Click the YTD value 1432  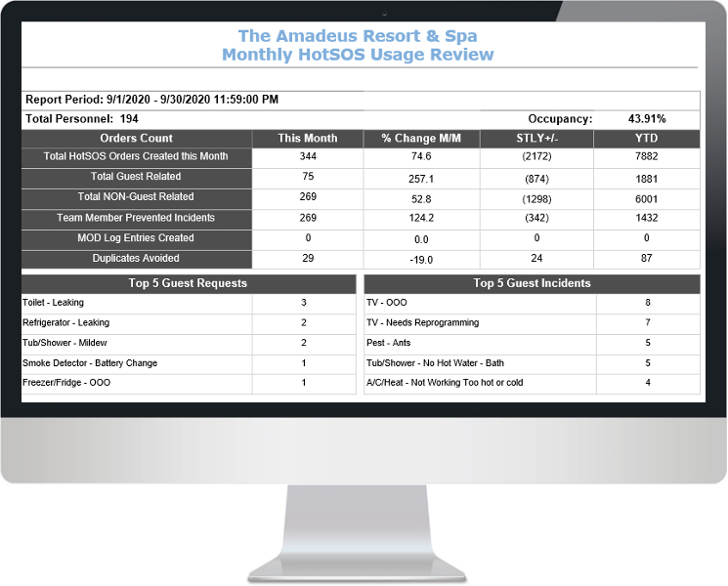[646, 218]
